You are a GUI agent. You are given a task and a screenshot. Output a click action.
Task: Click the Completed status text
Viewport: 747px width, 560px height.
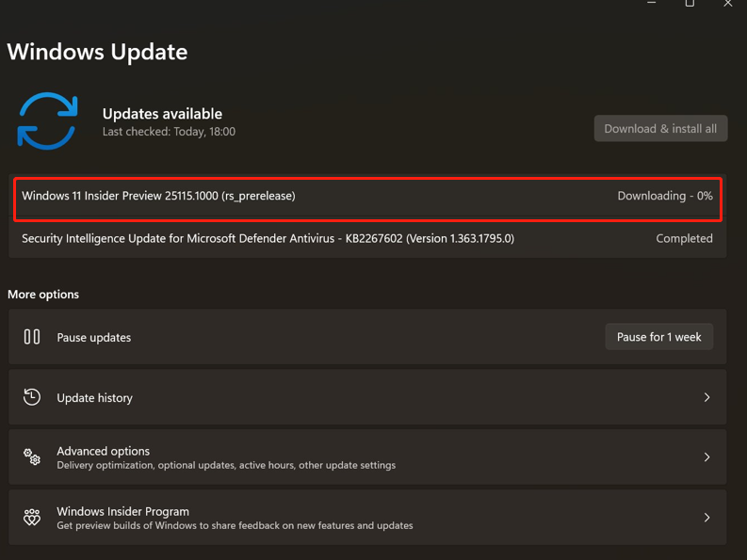click(x=684, y=238)
